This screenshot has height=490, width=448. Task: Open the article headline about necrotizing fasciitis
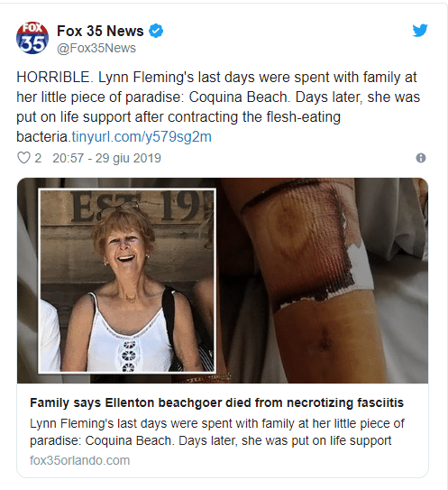tap(216, 402)
